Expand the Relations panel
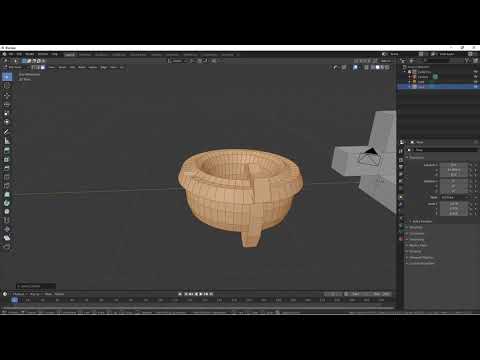Image resolution: width=480 pixels, height=360 pixels. point(414,227)
